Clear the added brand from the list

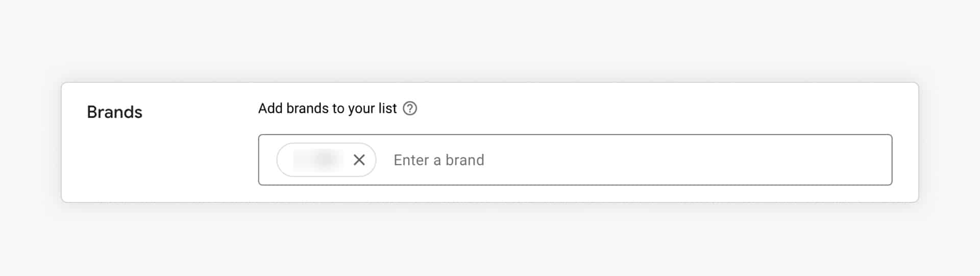pos(359,160)
